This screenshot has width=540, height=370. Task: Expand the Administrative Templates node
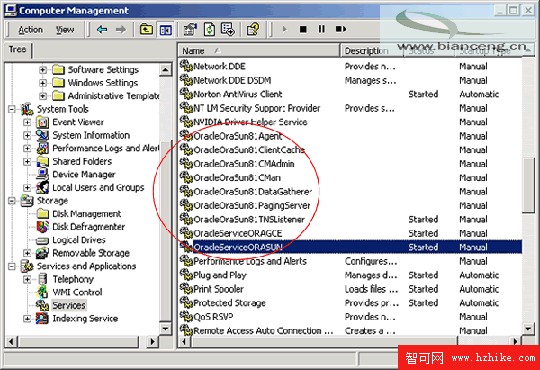tap(43, 96)
